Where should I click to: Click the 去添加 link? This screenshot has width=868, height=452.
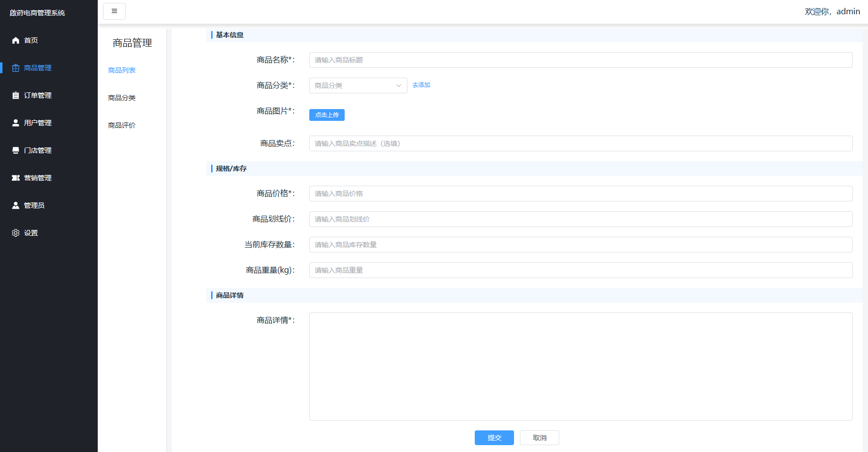(421, 85)
